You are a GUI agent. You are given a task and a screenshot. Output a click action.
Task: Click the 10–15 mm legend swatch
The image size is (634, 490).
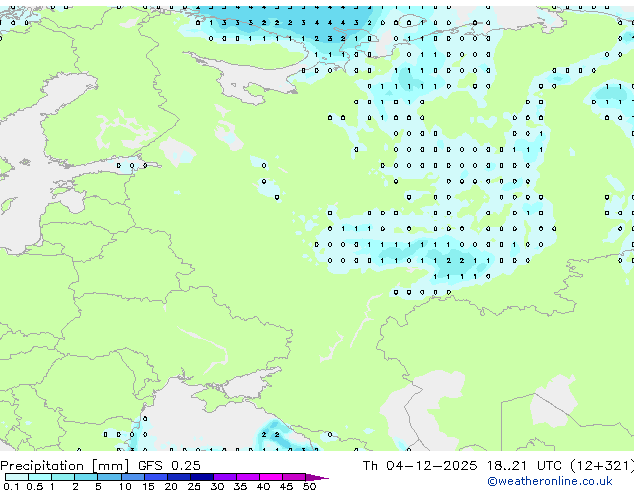[133, 477]
